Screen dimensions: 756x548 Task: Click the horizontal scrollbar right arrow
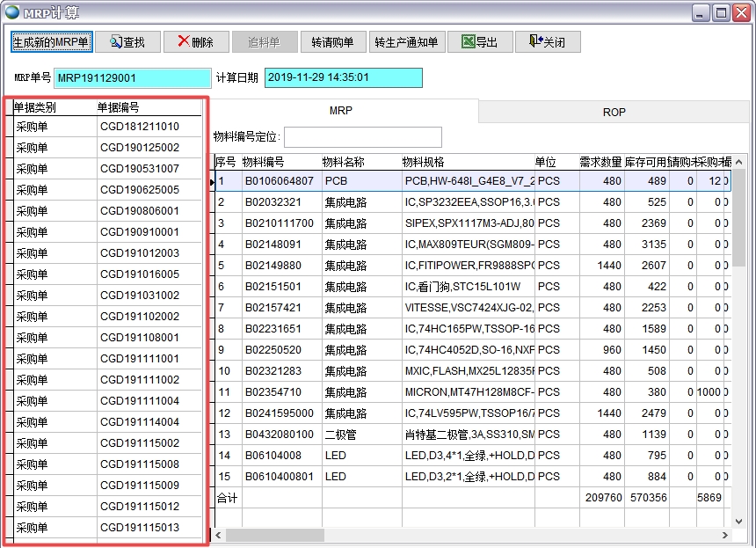click(725, 535)
